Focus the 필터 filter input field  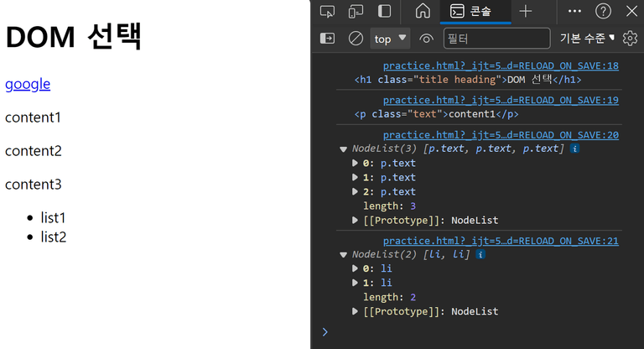coord(497,39)
